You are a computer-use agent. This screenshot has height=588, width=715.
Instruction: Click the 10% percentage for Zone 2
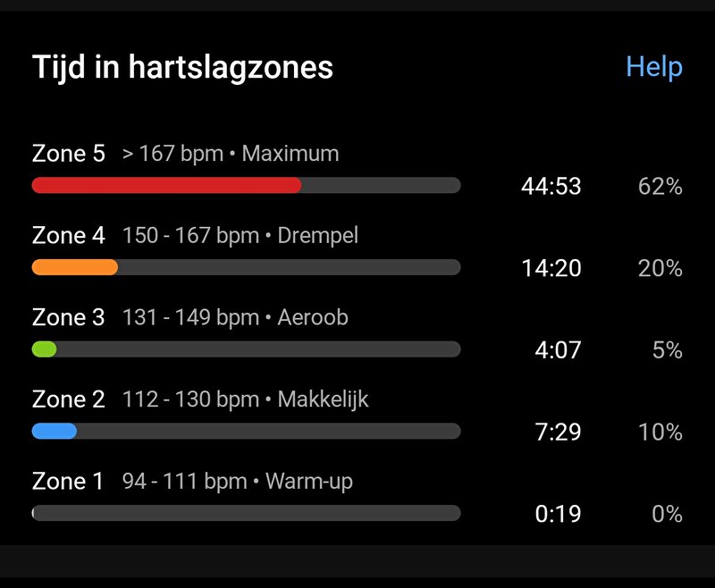click(x=660, y=433)
